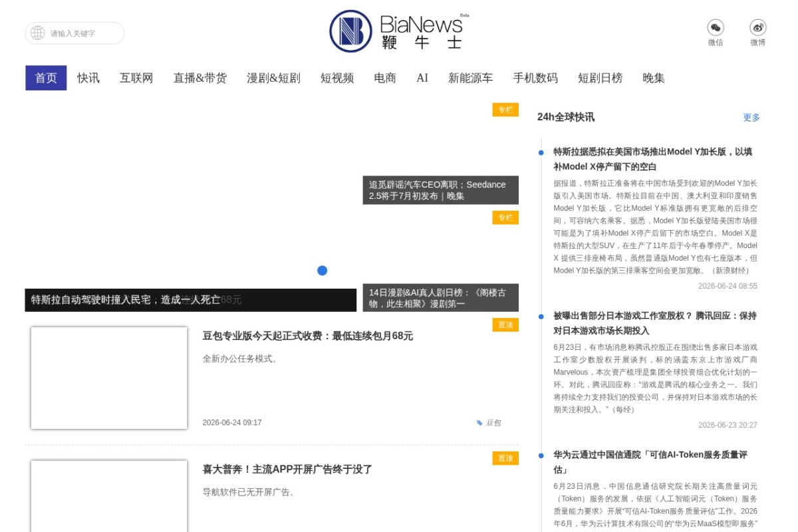This screenshot has height=532, width=798.
Task: Open headline 喜大普奔！主流APP开屏广告终于没了
Action: (x=287, y=469)
